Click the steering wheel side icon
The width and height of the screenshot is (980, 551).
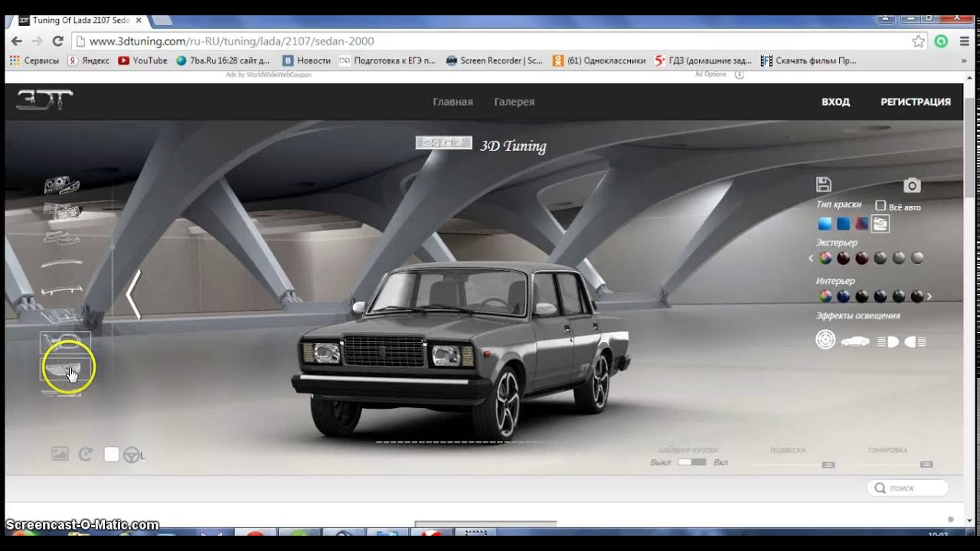pyautogui.click(x=132, y=455)
